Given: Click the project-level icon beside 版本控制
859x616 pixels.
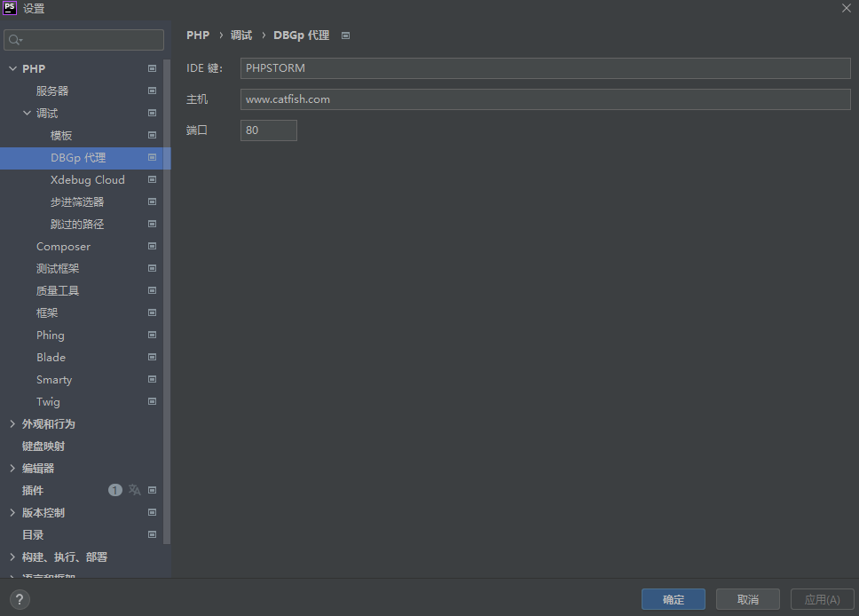Looking at the screenshot, I should (x=153, y=512).
